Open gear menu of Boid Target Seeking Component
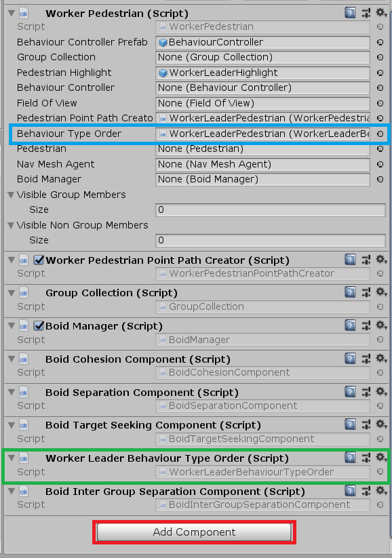392x558 pixels. pyautogui.click(x=381, y=424)
